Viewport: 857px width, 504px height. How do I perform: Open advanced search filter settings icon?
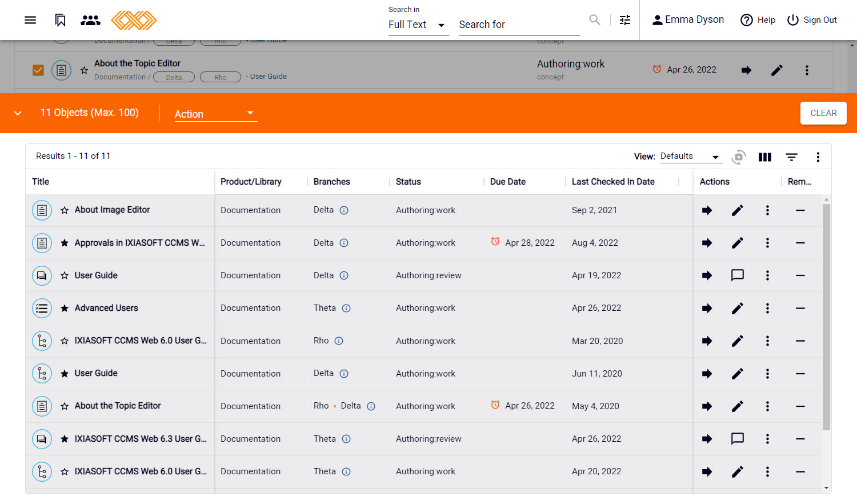pos(625,20)
